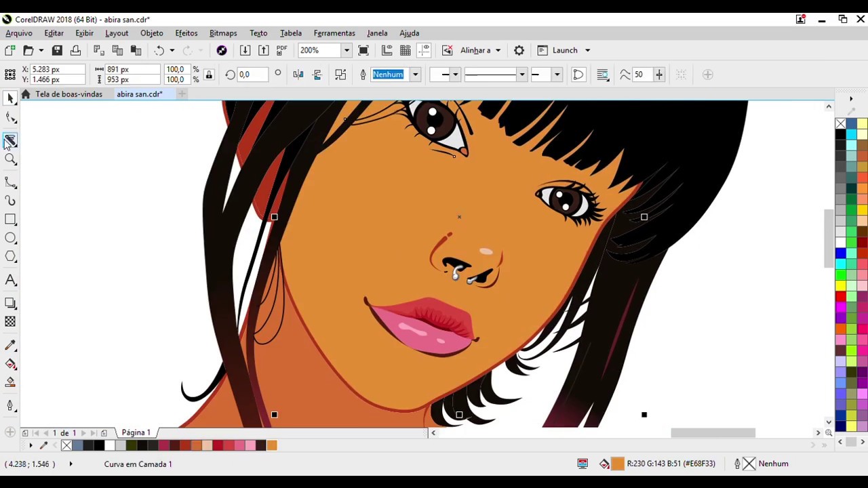Select the Transparency checkerboard tool
Image resolution: width=868 pixels, height=488 pixels.
[x=10, y=322]
